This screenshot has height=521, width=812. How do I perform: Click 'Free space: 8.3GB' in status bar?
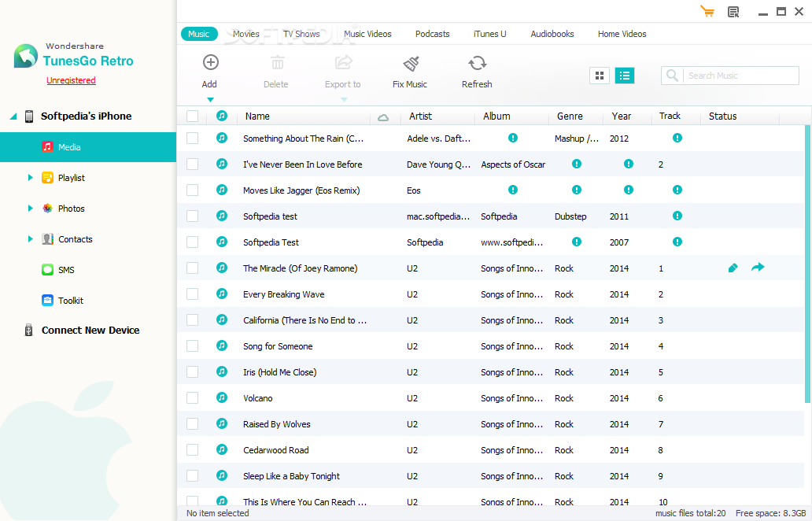[x=770, y=513]
